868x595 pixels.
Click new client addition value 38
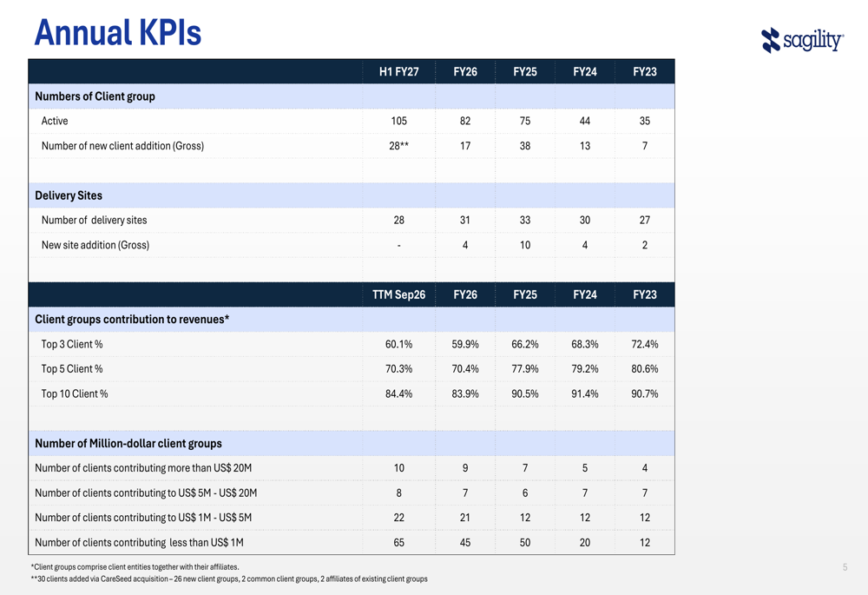(525, 146)
